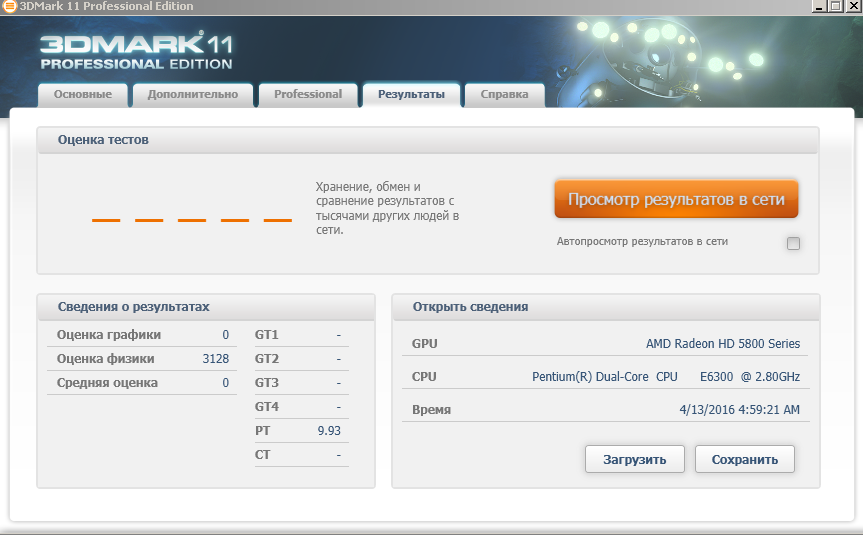Click the Открыть сведения header
This screenshot has height=535, width=863.
click(x=471, y=307)
